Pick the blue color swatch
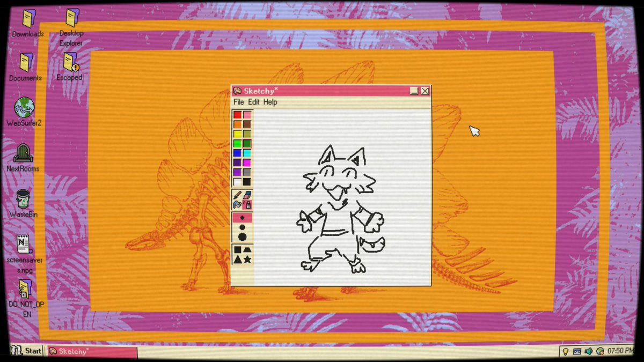This screenshot has height=362, width=644. click(x=237, y=152)
